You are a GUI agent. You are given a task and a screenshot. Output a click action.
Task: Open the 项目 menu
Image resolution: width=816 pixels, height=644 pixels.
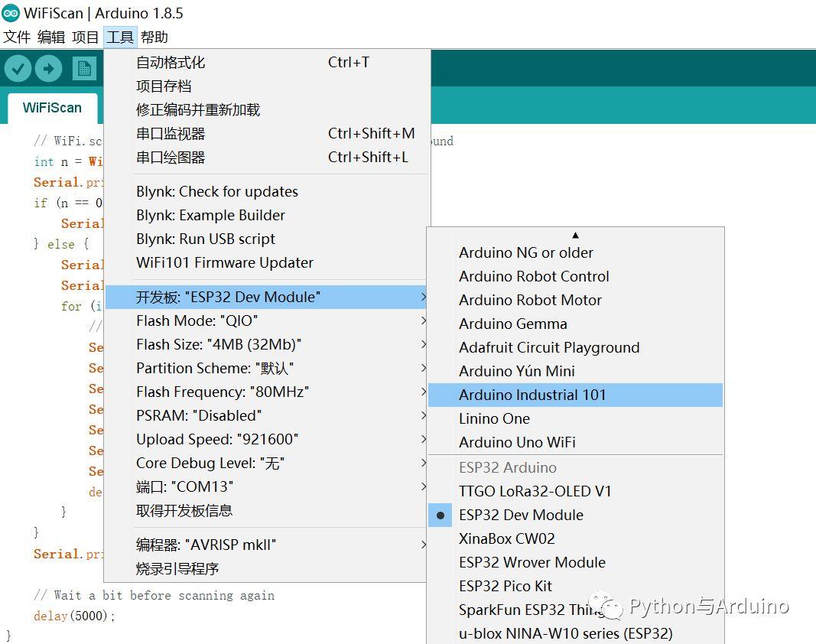(x=86, y=37)
